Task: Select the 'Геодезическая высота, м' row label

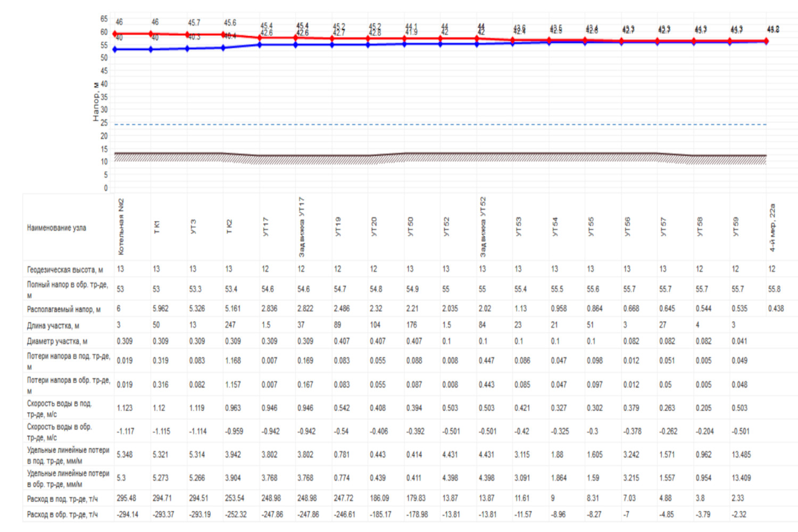Action: click(x=65, y=270)
